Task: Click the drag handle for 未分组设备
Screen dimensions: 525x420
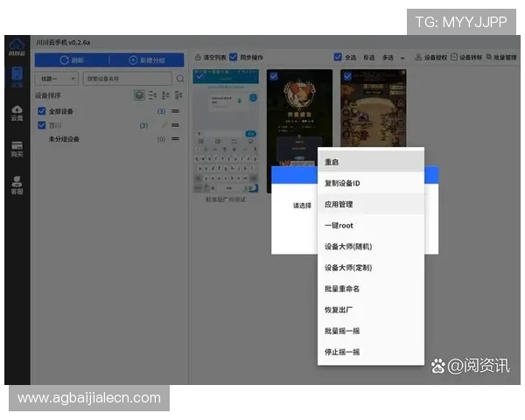Action: tap(176, 138)
